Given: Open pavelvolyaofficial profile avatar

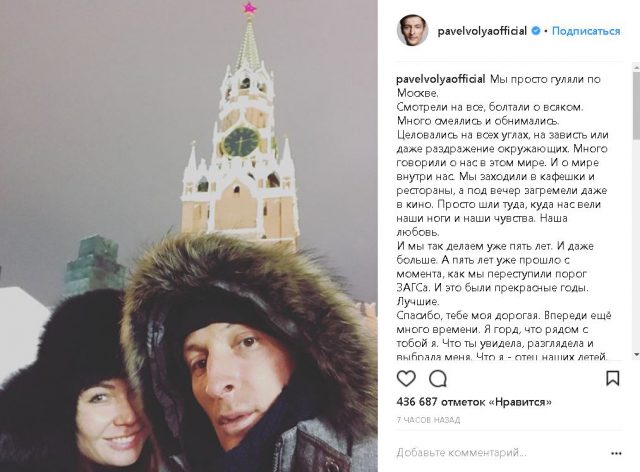Looking at the screenshot, I should click(412, 31).
